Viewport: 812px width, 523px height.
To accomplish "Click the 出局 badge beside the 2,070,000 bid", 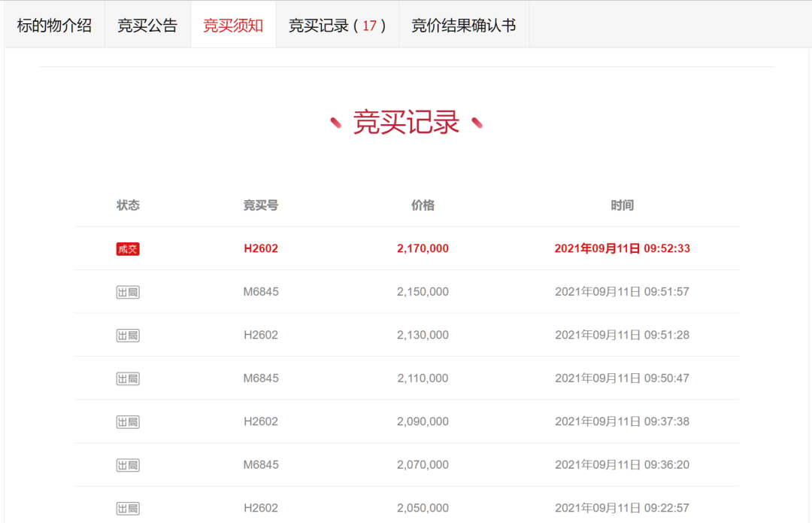I will [128, 465].
